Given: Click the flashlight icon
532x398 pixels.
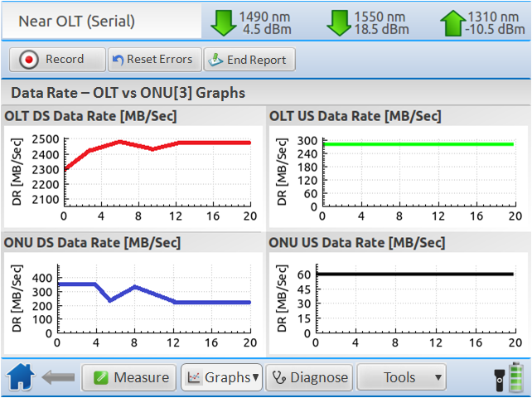Looking at the screenshot, I should [x=499, y=378].
